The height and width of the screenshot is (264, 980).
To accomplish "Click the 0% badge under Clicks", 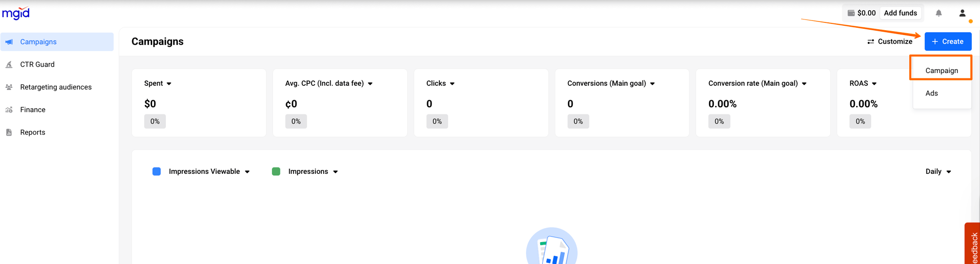I will point(437,121).
